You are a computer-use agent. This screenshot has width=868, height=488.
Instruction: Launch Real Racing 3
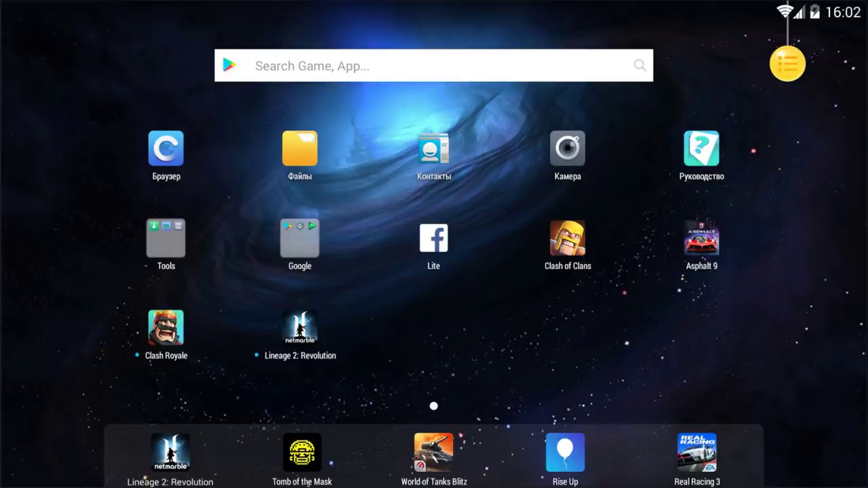pos(697,452)
